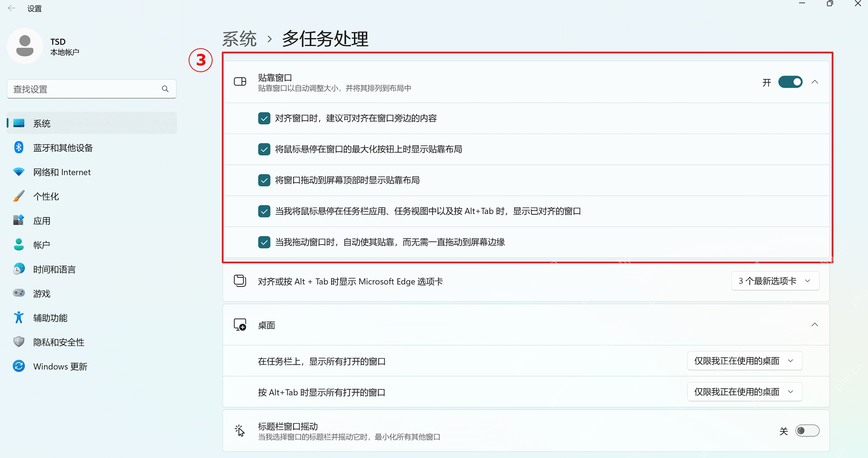Open the 应用 sidebar entry

[x=92, y=220]
